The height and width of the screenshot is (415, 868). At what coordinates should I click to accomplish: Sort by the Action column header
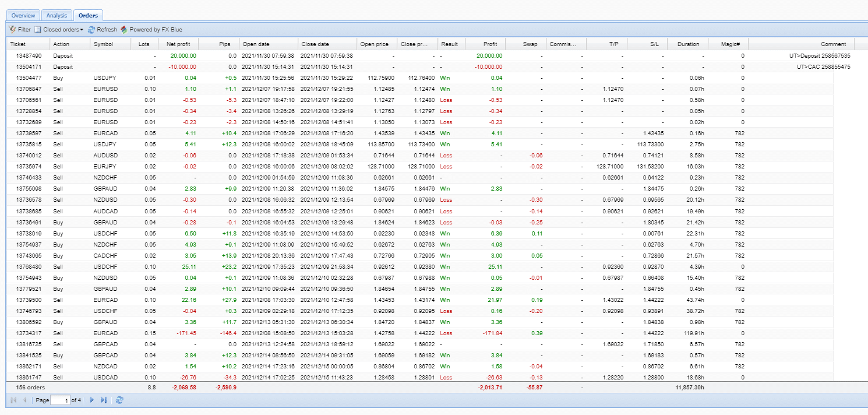(70, 44)
